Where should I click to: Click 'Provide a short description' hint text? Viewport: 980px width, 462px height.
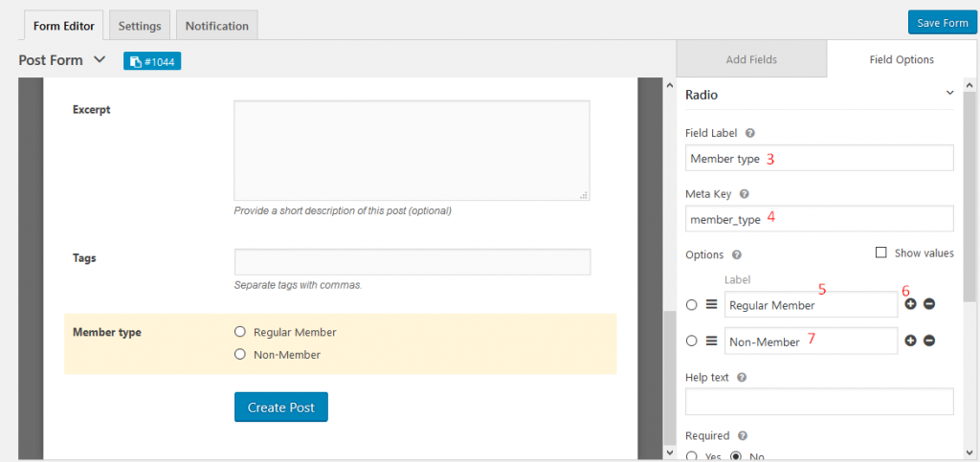[343, 210]
